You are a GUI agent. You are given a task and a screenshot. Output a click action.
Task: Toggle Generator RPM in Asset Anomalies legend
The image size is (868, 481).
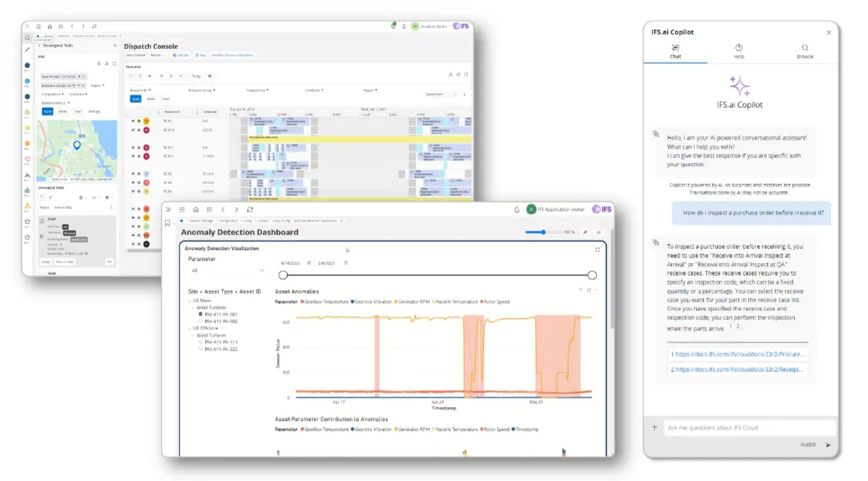[x=412, y=302]
